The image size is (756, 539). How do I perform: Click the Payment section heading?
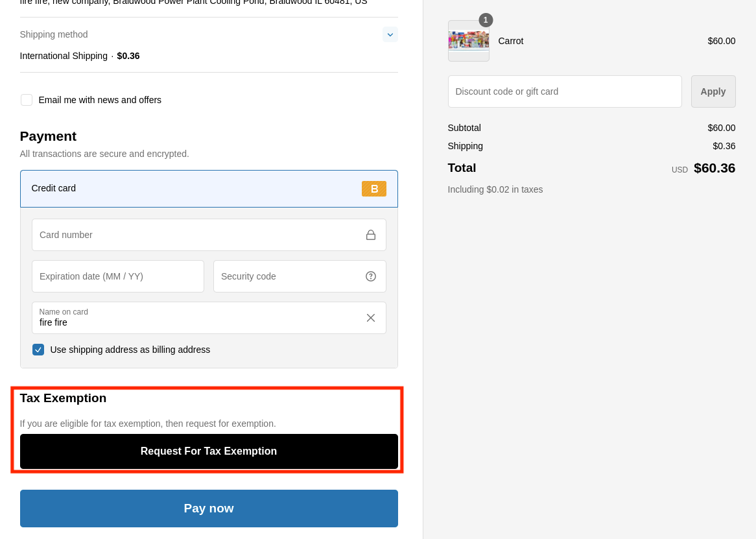[48, 136]
